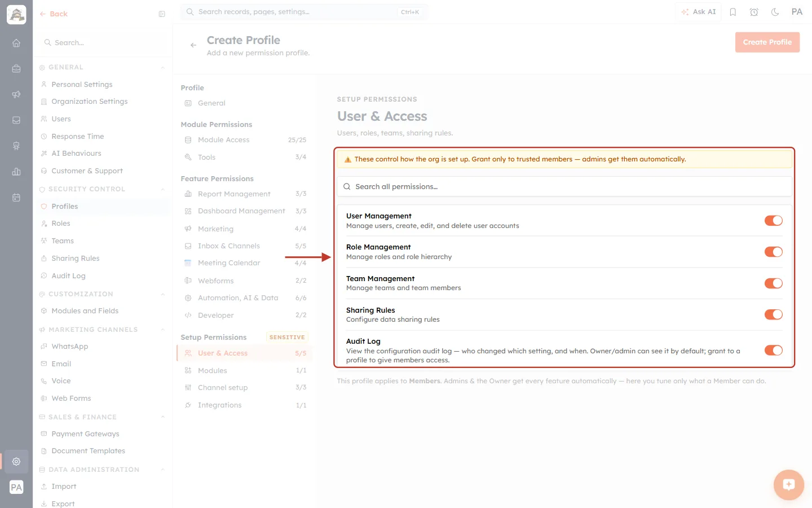
Task: Select the Integrations setup tab
Action: (x=245, y=405)
